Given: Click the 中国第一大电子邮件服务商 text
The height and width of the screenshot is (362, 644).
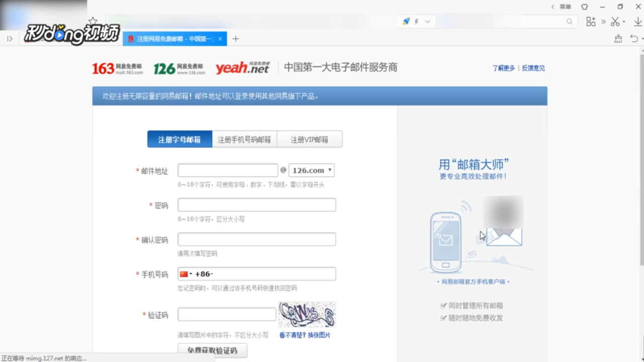Looking at the screenshot, I should 341,67.
